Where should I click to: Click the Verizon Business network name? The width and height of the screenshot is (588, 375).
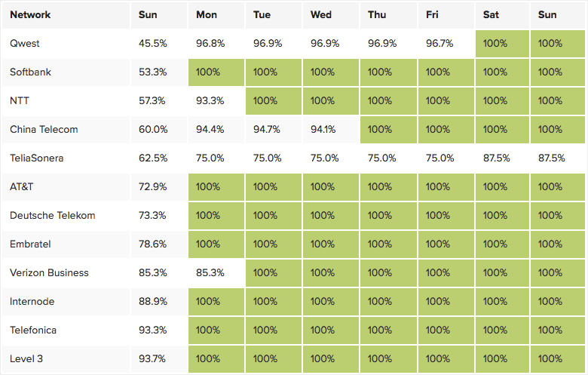tap(49, 273)
